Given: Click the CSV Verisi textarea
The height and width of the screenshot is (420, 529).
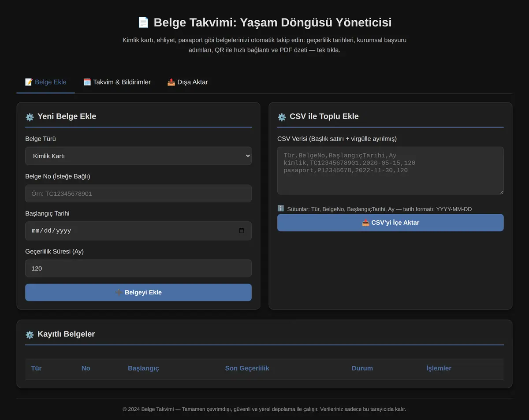Looking at the screenshot, I should click(390, 171).
